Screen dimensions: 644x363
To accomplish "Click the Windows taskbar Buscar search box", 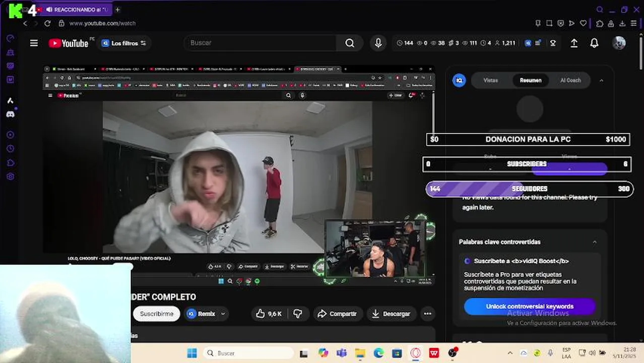I will pyautogui.click(x=248, y=353).
